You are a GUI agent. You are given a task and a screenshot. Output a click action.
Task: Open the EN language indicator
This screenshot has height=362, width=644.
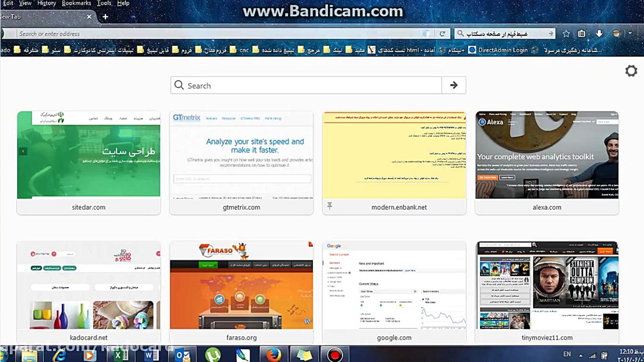tap(567, 354)
